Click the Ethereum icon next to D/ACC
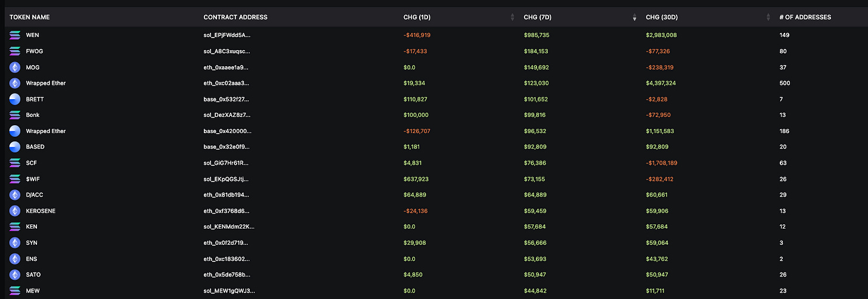 pos(15,195)
